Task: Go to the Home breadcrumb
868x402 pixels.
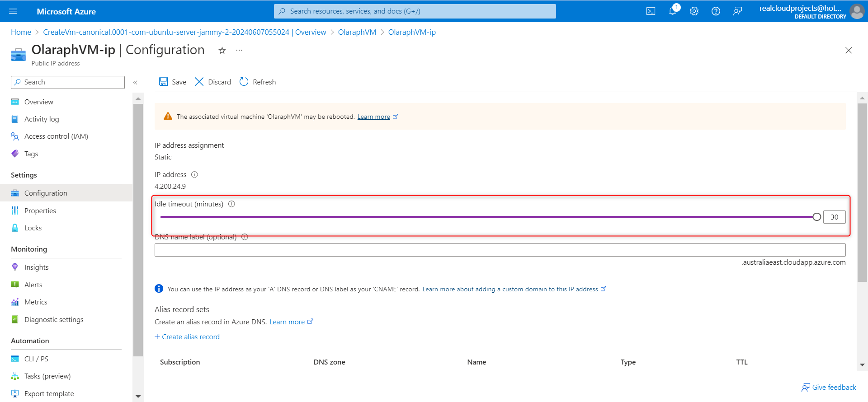Action: click(21, 32)
